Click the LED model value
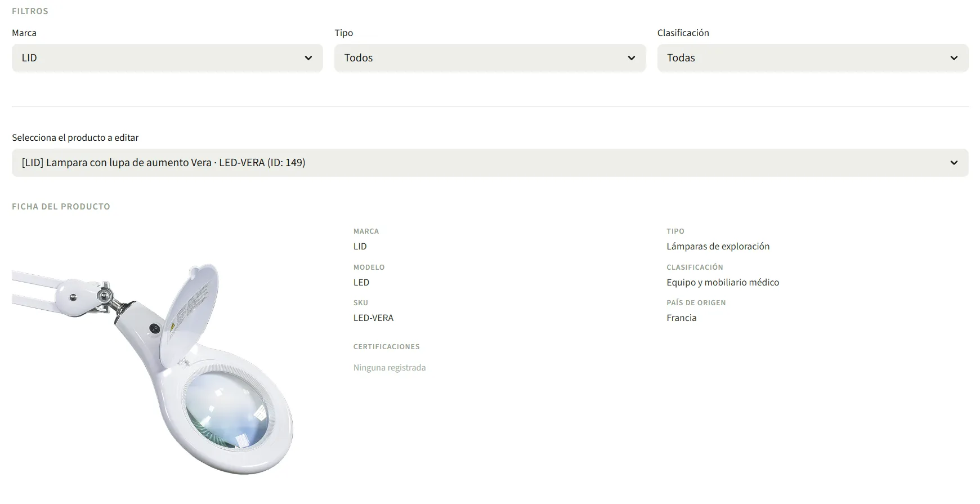This screenshot has width=980, height=504. tap(361, 283)
